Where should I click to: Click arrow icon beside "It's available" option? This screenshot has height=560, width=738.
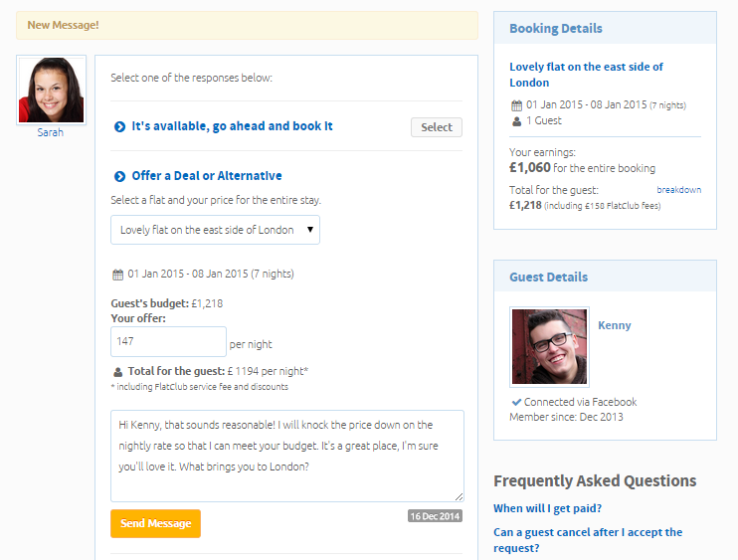pyautogui.click(x=119, y=127)
